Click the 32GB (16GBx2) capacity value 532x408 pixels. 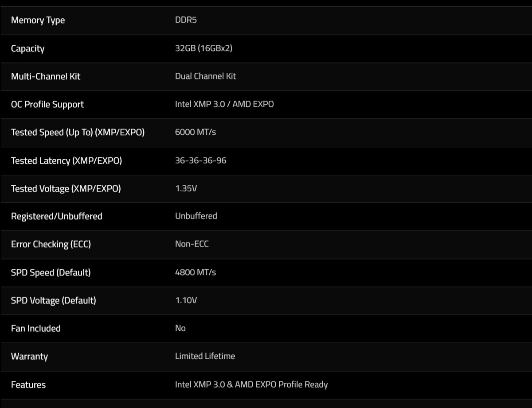[x=203, y=48]
